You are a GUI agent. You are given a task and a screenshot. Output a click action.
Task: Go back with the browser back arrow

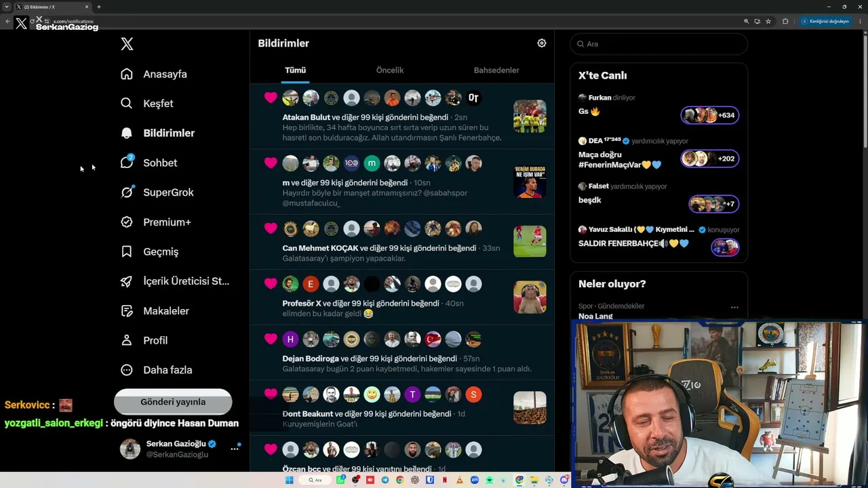[x=7, y=21]
